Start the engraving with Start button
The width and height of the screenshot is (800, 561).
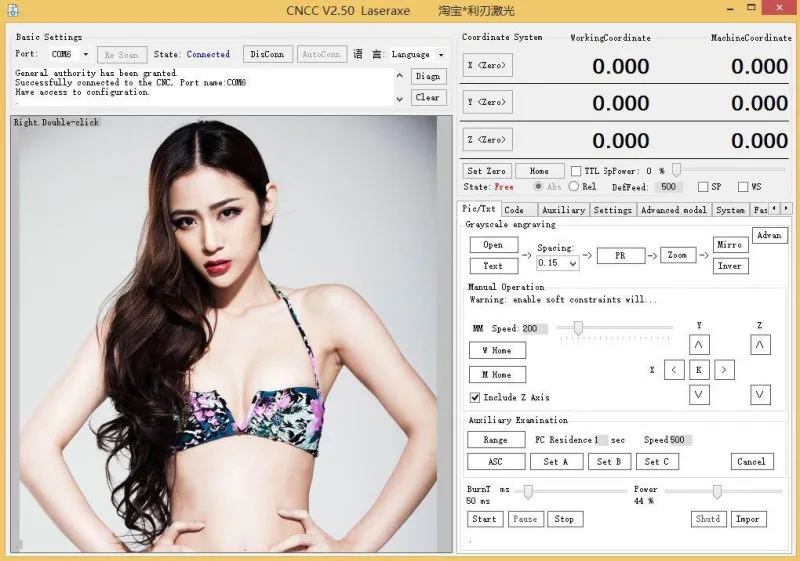coord(484,519)
